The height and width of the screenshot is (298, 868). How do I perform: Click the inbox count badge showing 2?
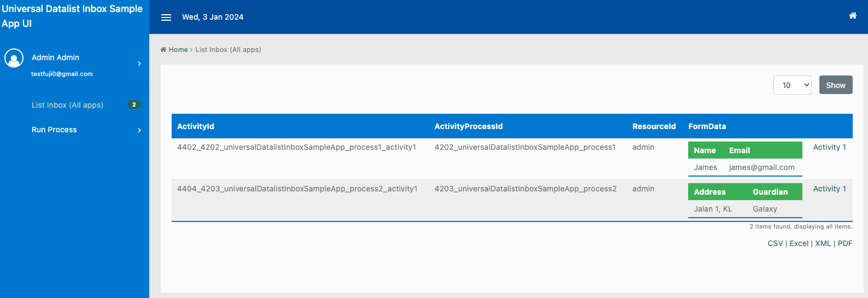click(x=134, y=104)
